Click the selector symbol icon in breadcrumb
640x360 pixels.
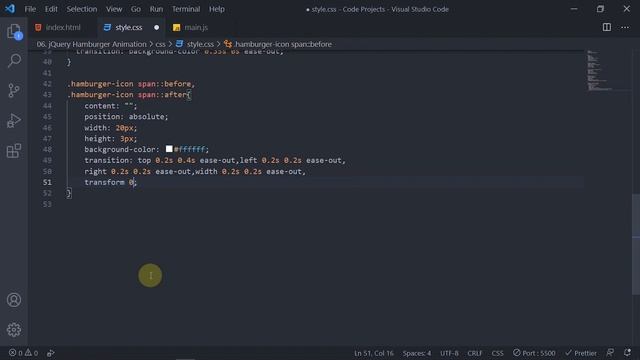point(228,44)
